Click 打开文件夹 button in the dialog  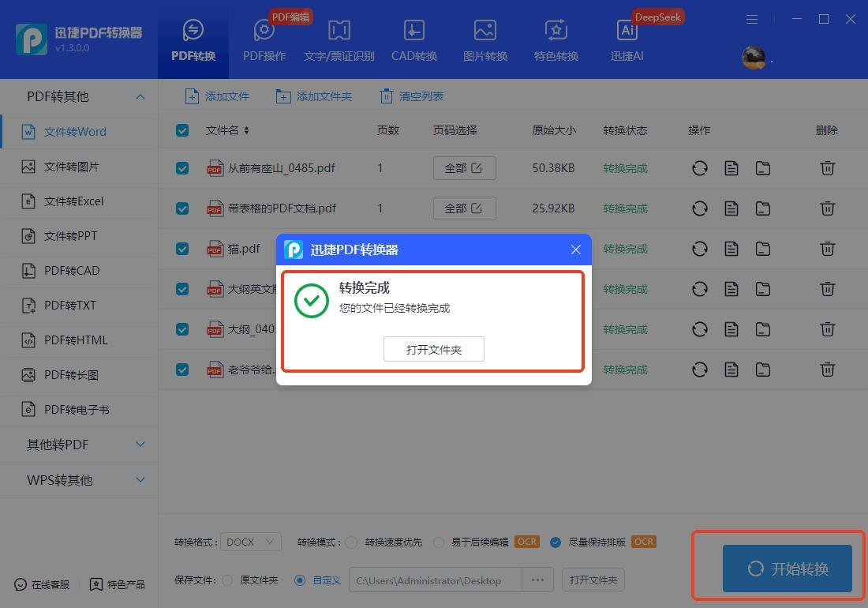pyautogui.click(x=433, y=349)
